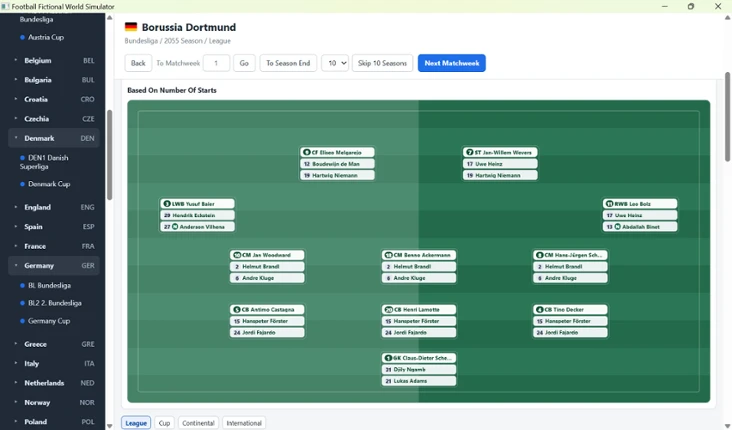Click number badge of CB Tino Decker

coord(539,310)
